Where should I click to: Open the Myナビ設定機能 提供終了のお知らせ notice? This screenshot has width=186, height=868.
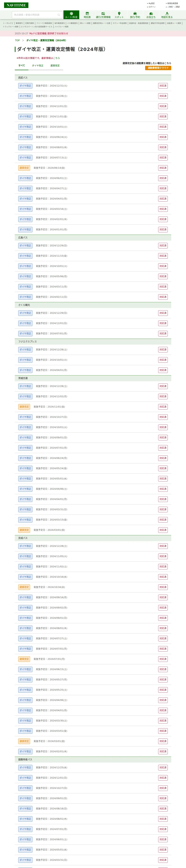click(49, 34)
